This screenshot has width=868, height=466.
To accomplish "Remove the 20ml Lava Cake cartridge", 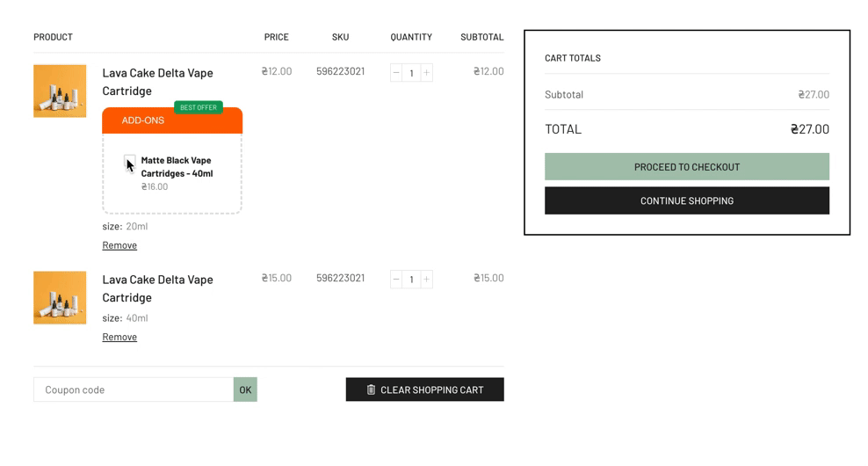I will click(x=119, y=245).
